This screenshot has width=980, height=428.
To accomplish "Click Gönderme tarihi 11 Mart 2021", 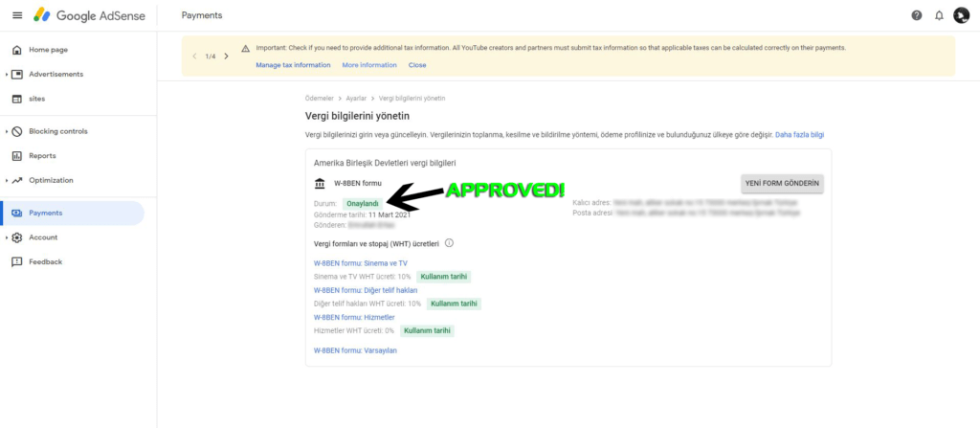I will click(x=362, y=214).
